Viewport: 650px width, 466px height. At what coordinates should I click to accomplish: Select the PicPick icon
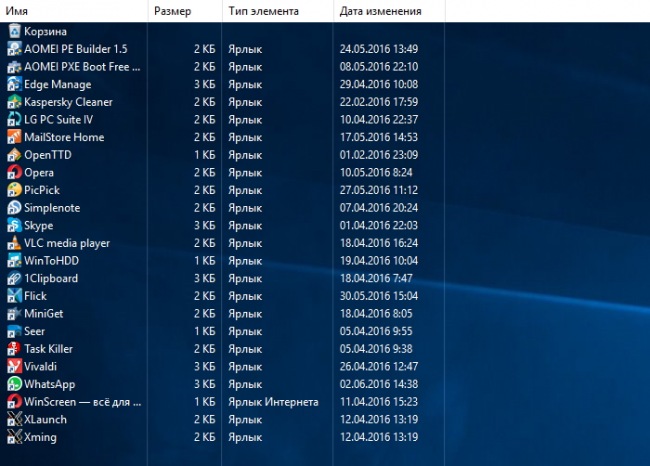pyautogui.click(x=14, y=190)
